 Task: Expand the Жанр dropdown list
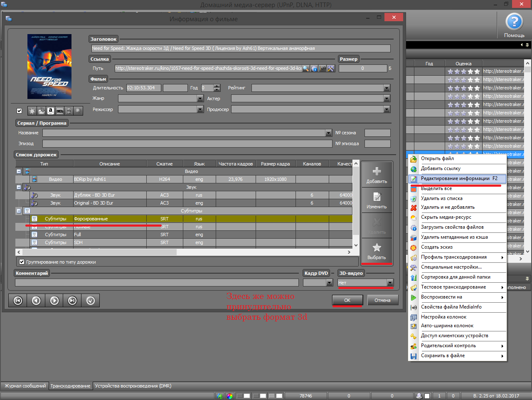tap(200, 99)
